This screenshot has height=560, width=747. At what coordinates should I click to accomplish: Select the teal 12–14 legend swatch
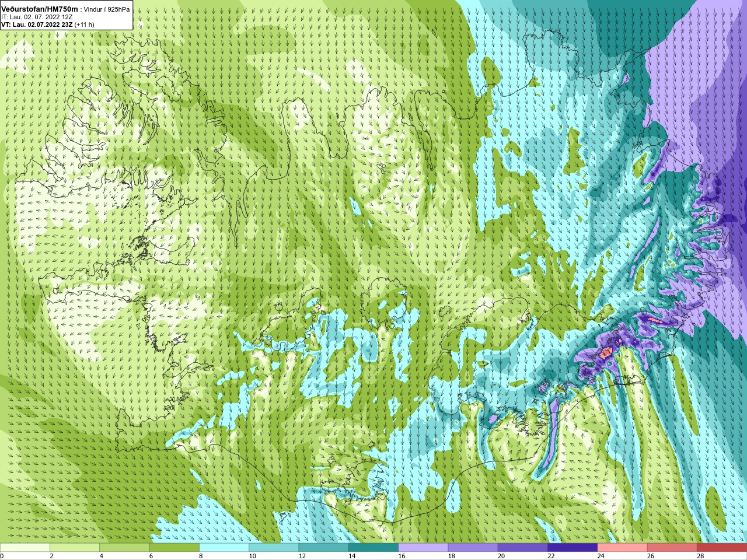pyautogui.click(x=323, y=548)
